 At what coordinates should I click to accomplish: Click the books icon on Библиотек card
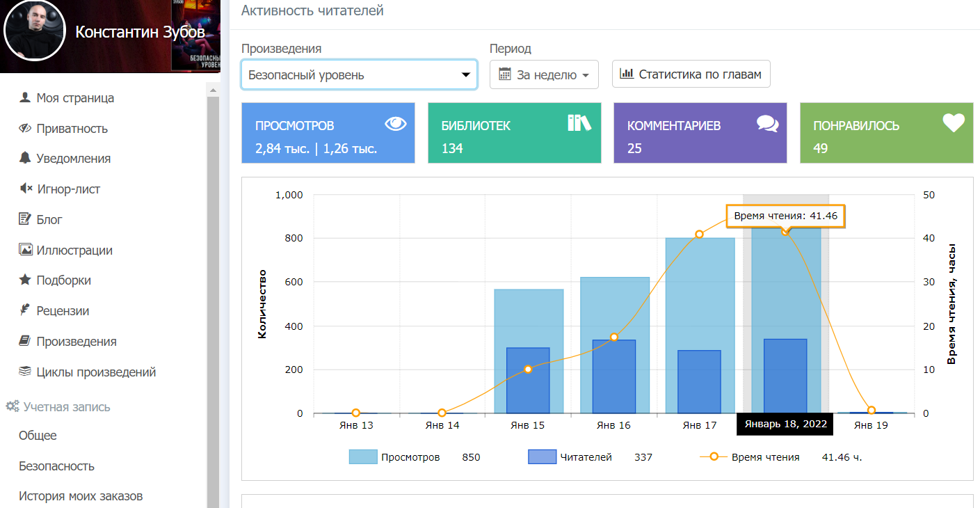point(579,123)
